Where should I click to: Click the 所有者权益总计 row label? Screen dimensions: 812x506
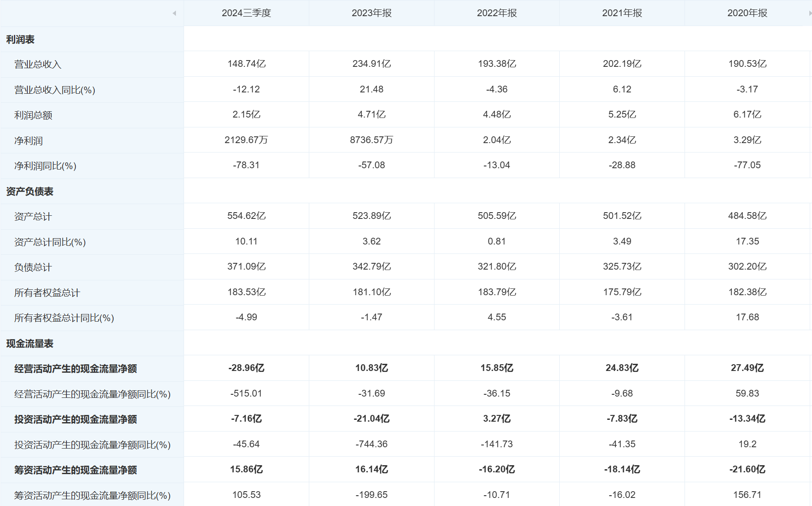47,293
